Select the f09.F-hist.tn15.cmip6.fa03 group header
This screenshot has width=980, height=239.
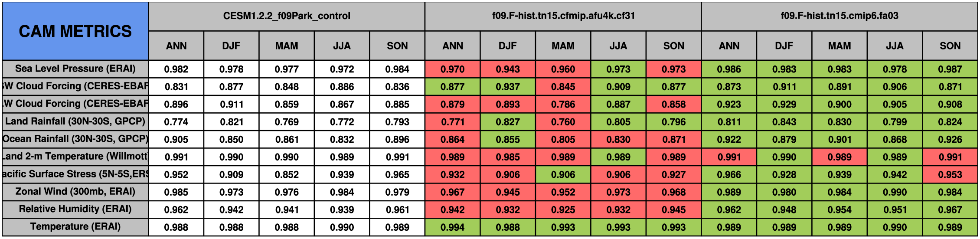[839, 16]
